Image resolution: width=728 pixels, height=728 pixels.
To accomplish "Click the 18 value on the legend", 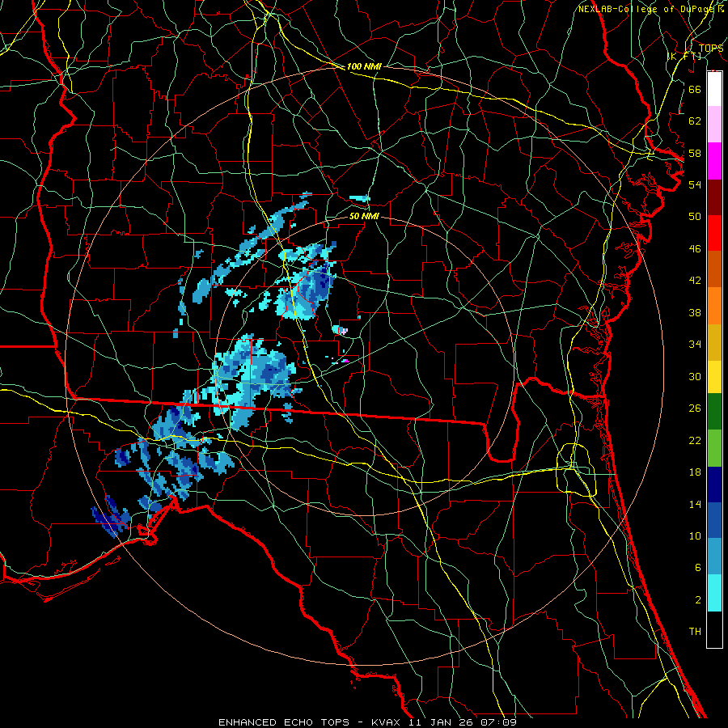I will click(695, 472).
